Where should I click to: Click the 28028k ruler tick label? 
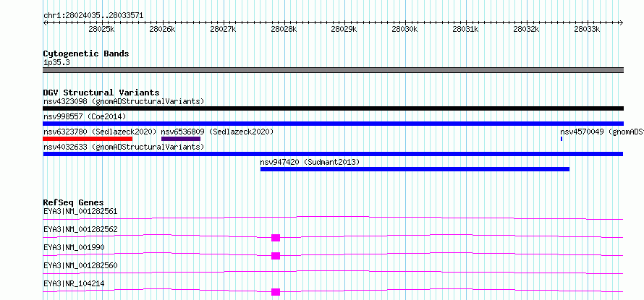(284, 29)
